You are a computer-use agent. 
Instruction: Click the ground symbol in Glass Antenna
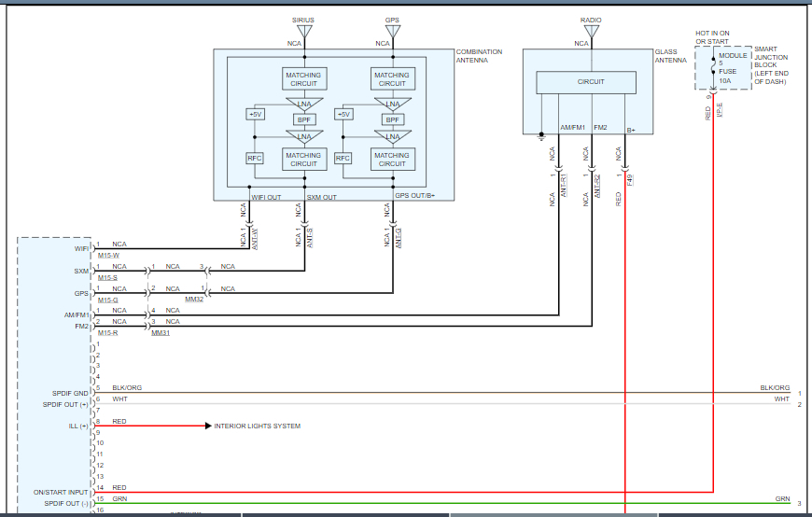[x=541, y=136]
